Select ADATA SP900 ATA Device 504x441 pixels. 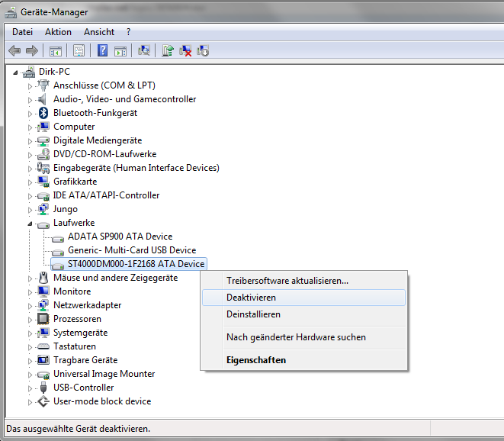(x=120, y=237)
